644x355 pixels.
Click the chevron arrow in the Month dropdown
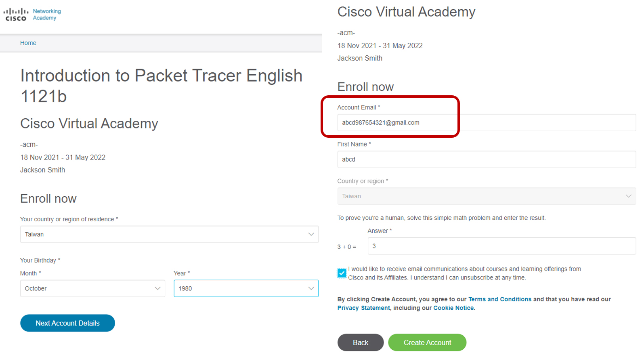pos(157,288)
